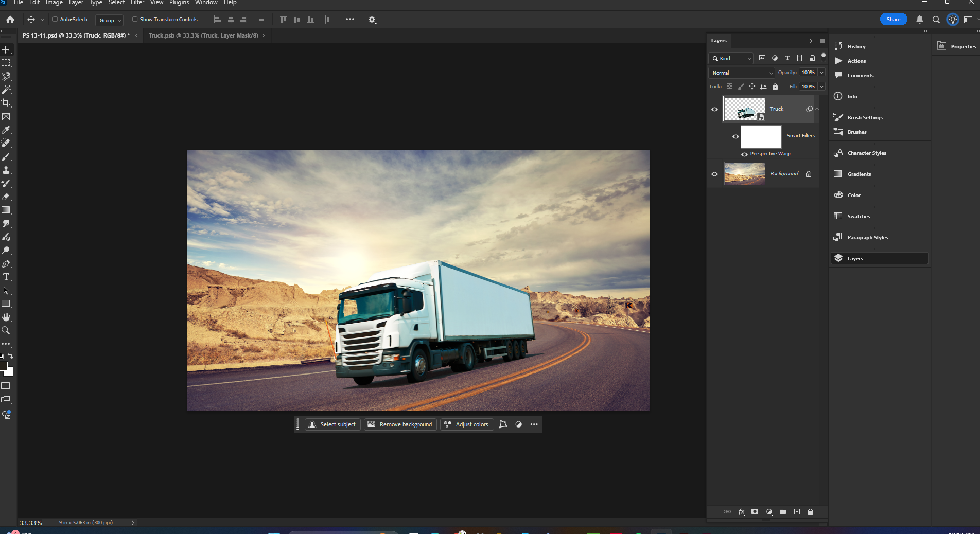Viewport: 980px width, 534px height.
Task: Enable the Auto-Select checkbox
Action: point(54,20)
